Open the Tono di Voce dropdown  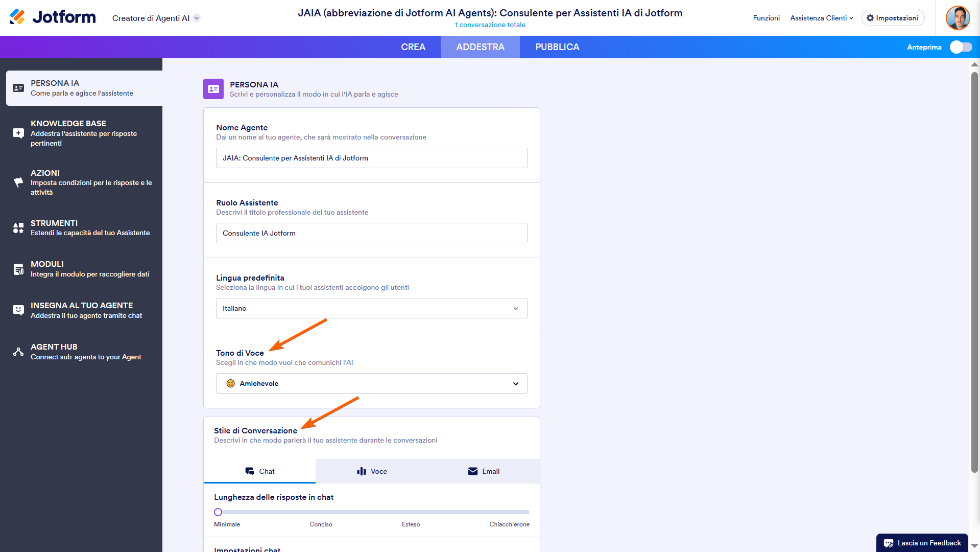pos(371,383)
